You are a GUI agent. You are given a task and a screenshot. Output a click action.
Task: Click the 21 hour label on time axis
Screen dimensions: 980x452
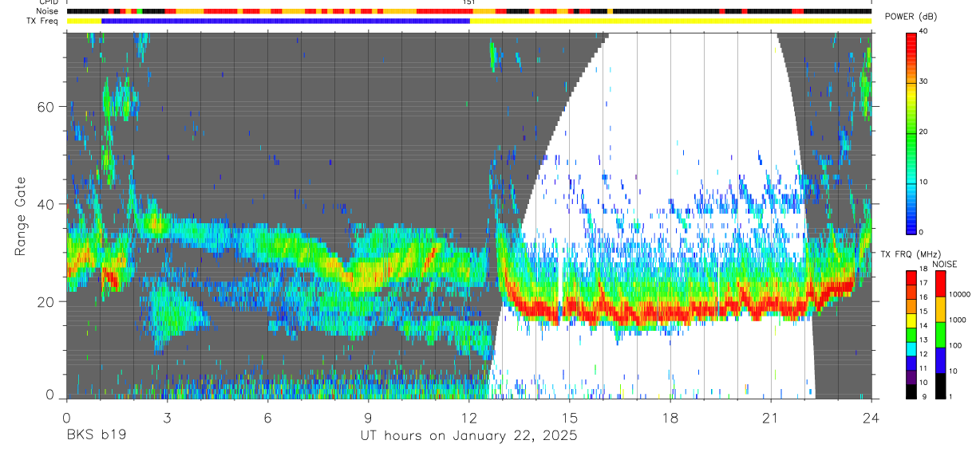(771, 416)
